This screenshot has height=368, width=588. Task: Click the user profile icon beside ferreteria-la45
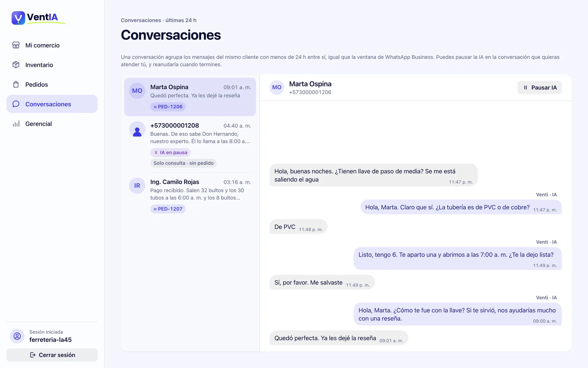point(17,336)
